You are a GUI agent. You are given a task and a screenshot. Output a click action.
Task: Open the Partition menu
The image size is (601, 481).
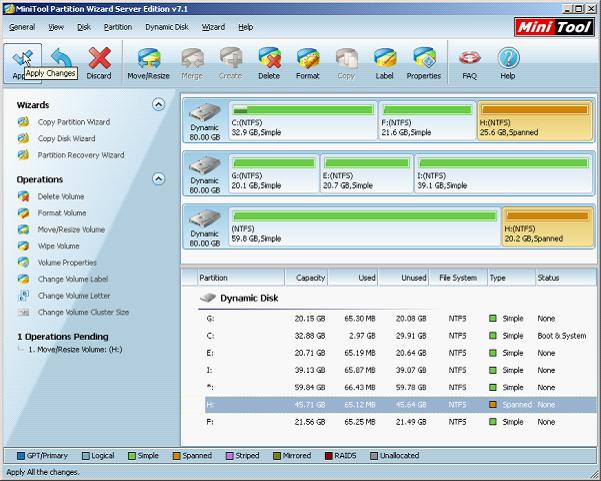coord(118,27)
